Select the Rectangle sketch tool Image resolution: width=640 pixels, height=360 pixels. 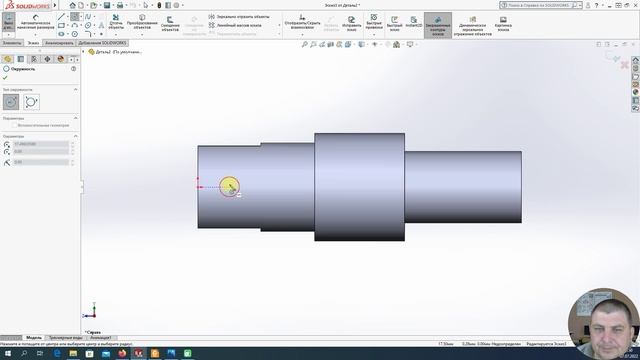pos(61,25)
